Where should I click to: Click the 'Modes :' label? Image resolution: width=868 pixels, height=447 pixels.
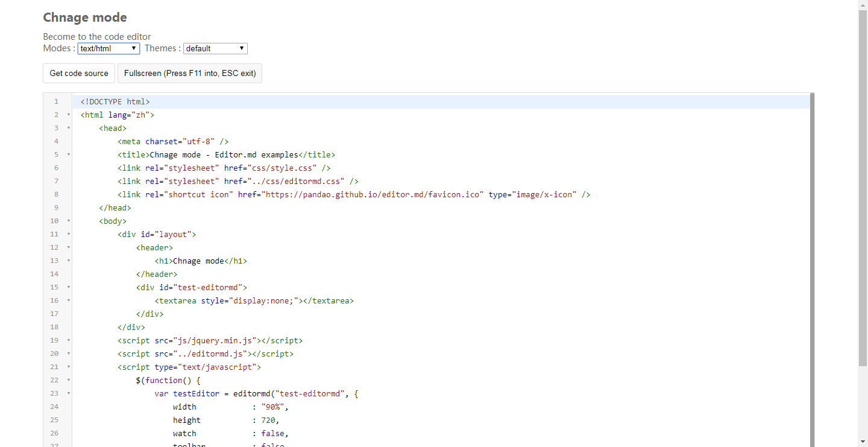click(59, 48)
